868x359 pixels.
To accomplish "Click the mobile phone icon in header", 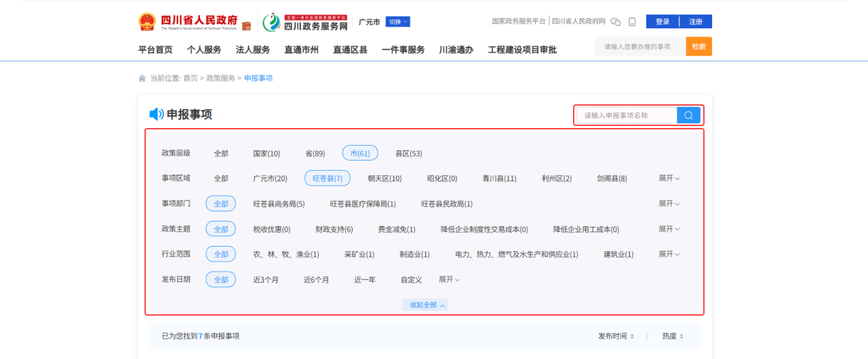I will coord(632,22).
